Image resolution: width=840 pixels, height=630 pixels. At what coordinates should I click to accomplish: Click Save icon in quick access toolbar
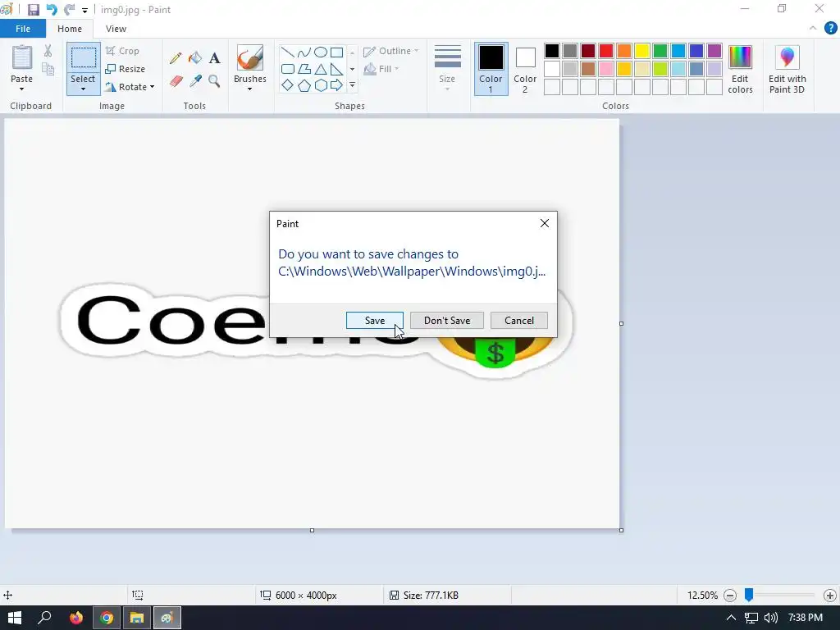pos(33,10)
